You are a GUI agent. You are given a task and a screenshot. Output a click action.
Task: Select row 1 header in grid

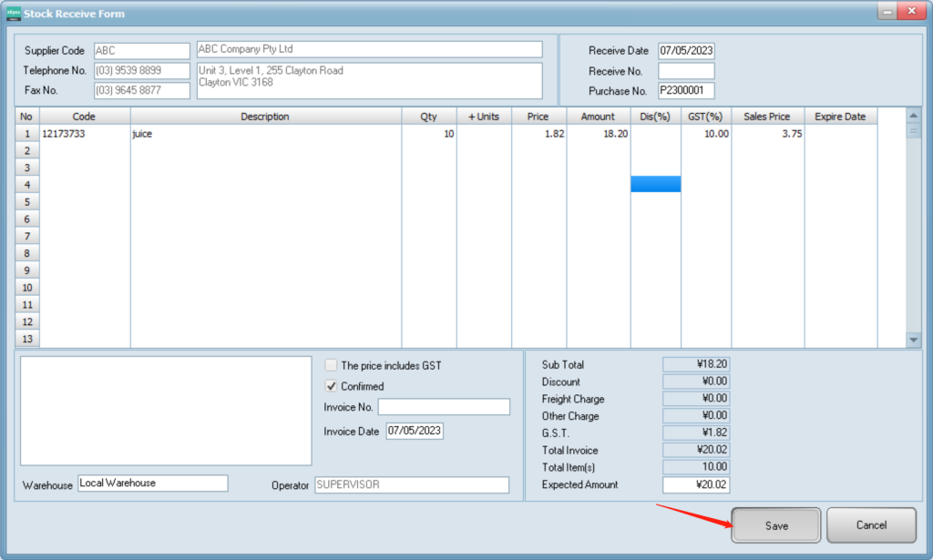[26, 134]
